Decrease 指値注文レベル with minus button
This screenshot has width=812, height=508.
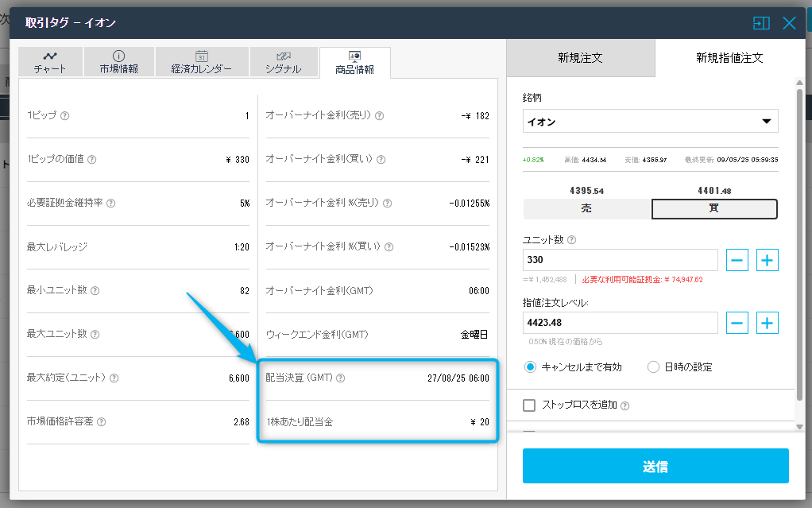click(x=737, y=323)
